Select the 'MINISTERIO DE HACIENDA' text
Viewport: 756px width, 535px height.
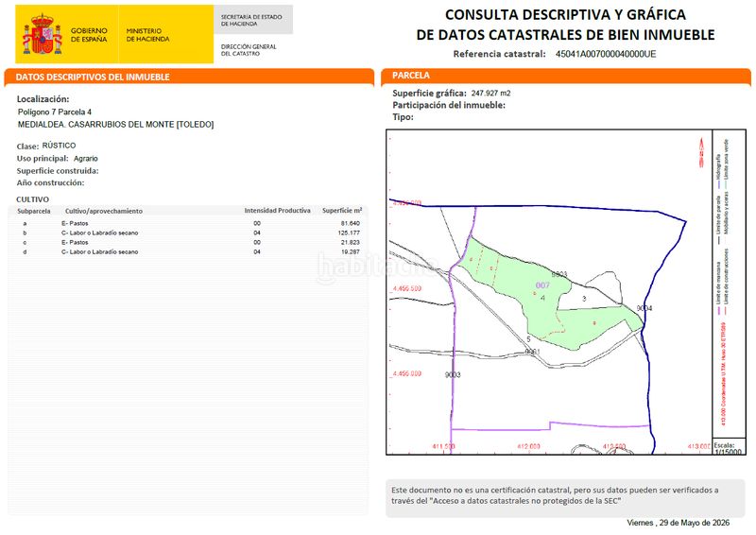point(147,35)
